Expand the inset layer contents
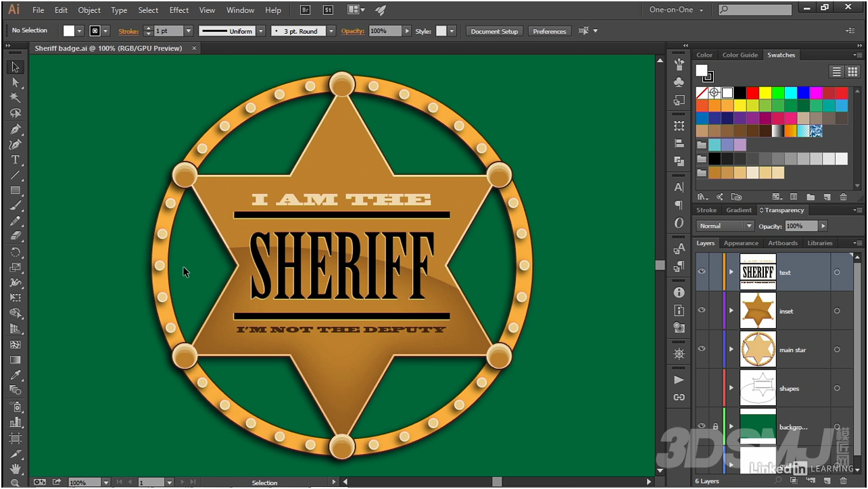868x489 pixels. pos(731,311)
